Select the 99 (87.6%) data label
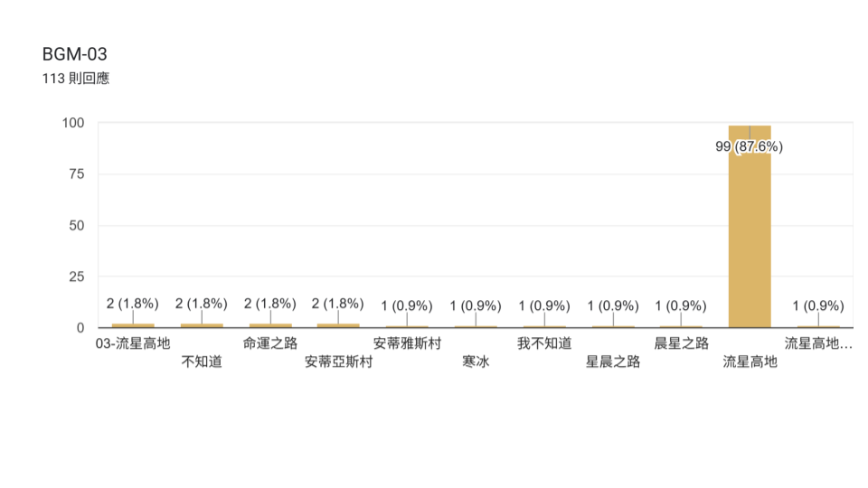This screenshot has height=488, width=868. 749,146
